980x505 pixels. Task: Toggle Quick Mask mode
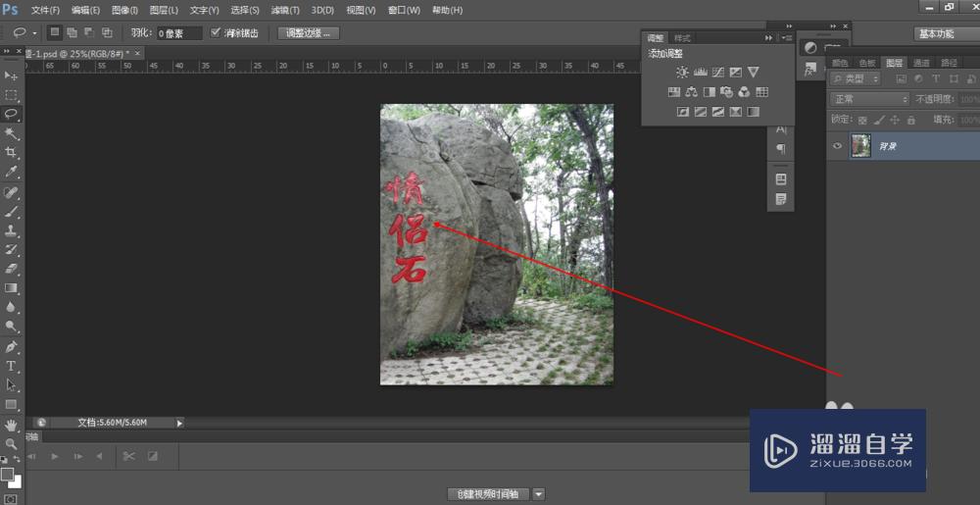point(11,499)
